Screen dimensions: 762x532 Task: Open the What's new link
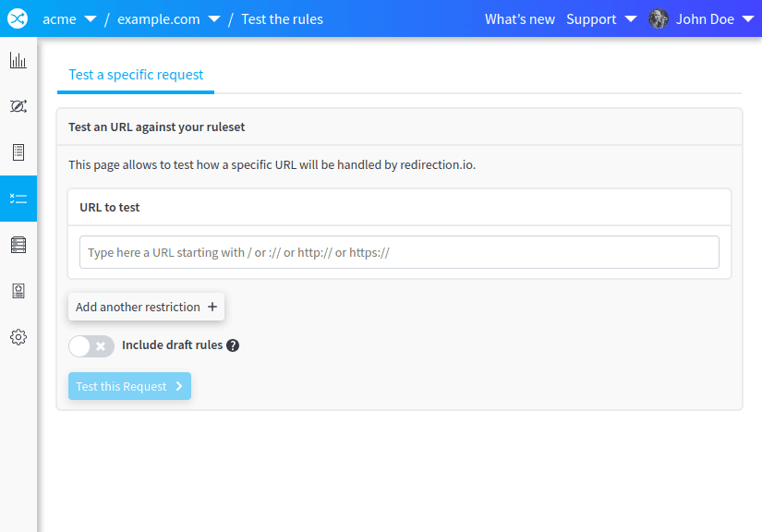(x=519, y=19)
